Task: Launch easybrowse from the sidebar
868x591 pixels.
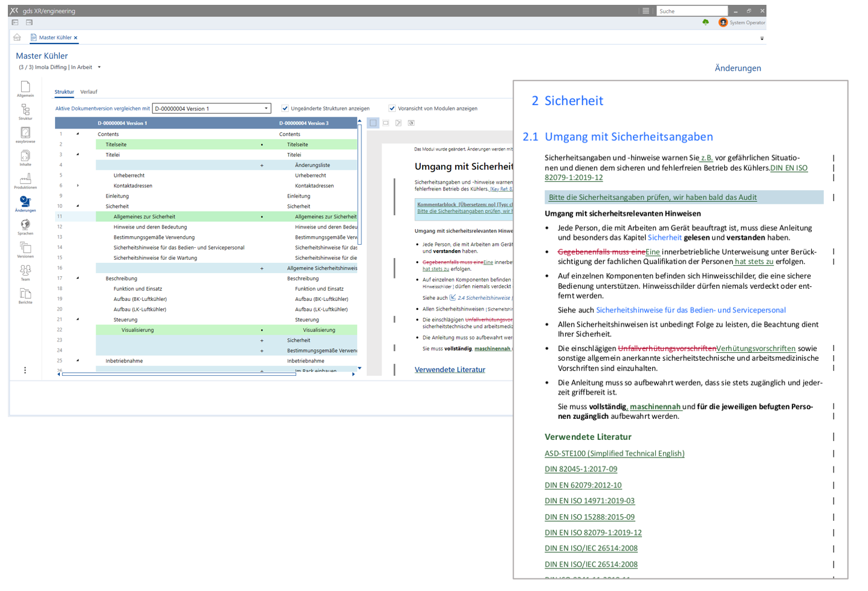Action: [x=25, y=134]
